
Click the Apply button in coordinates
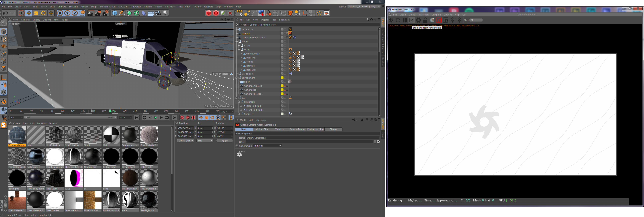point(224,141)
